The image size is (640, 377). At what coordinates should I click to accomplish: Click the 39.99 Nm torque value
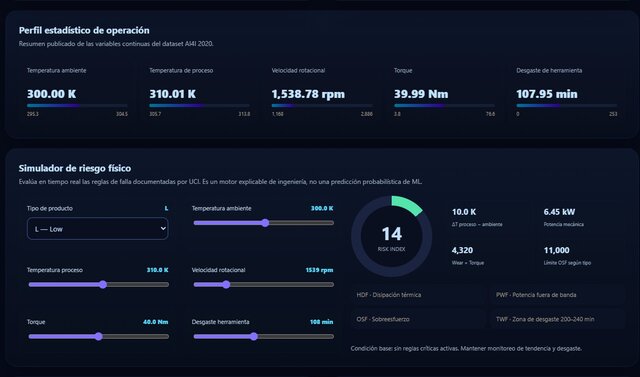pos(421,94)
